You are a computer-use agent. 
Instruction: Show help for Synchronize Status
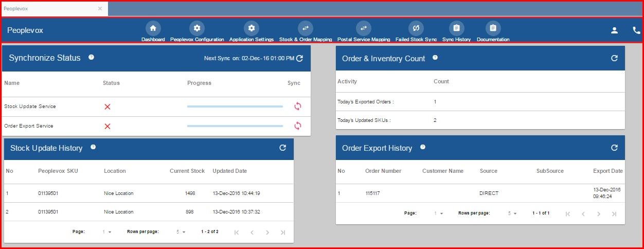point(91,58)
